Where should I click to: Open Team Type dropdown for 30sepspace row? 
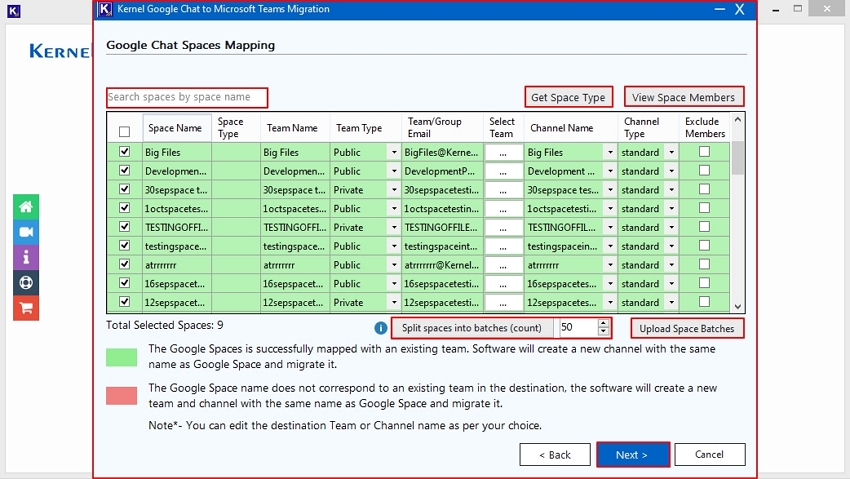click(394, 190)
